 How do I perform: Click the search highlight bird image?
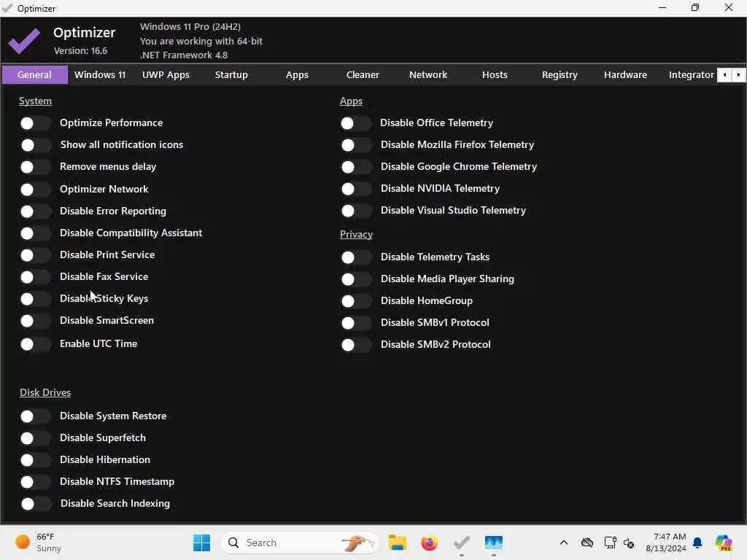[x=358, y=542]
